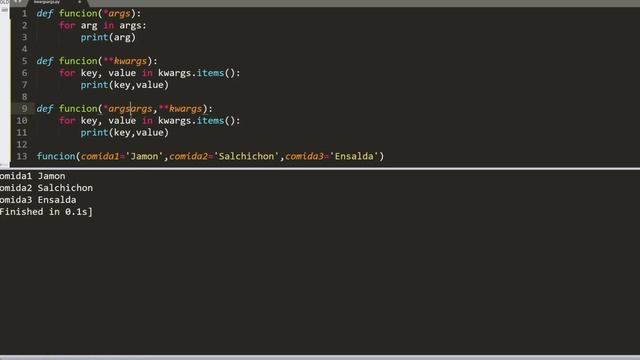Viewport: 640px width, 360px height.
Task: Click '**kwargs' parameter on line 9
Action: point(180,109)
